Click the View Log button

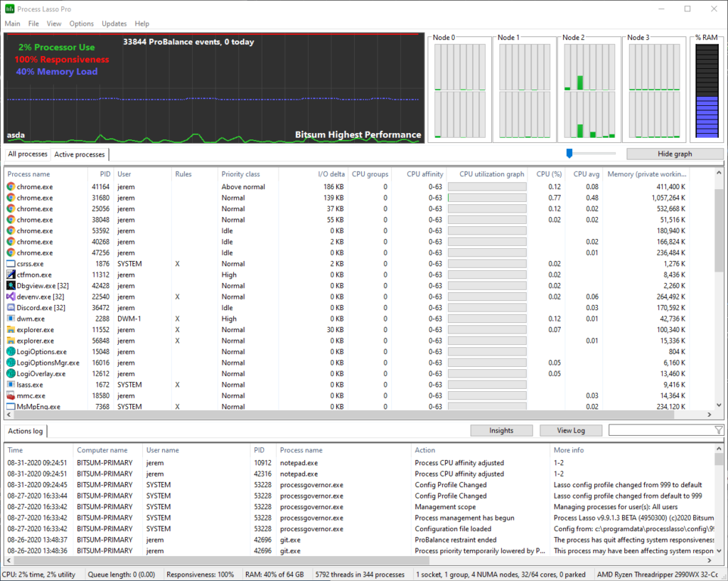coord(570,430)
